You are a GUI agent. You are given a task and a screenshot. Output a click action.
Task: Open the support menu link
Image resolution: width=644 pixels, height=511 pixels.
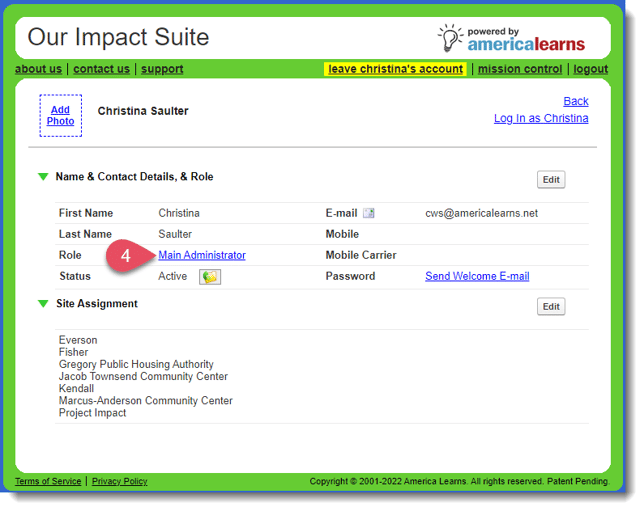[162, 69]
